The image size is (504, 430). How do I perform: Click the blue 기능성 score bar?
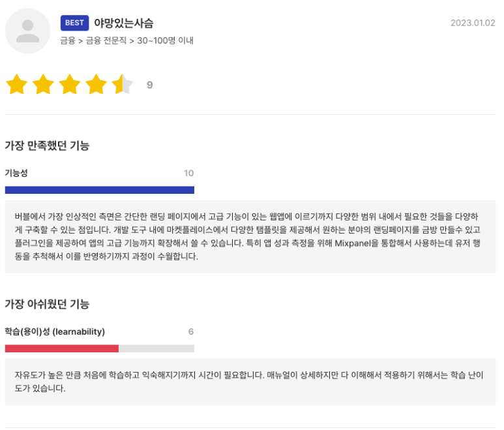tap(100, 190)
